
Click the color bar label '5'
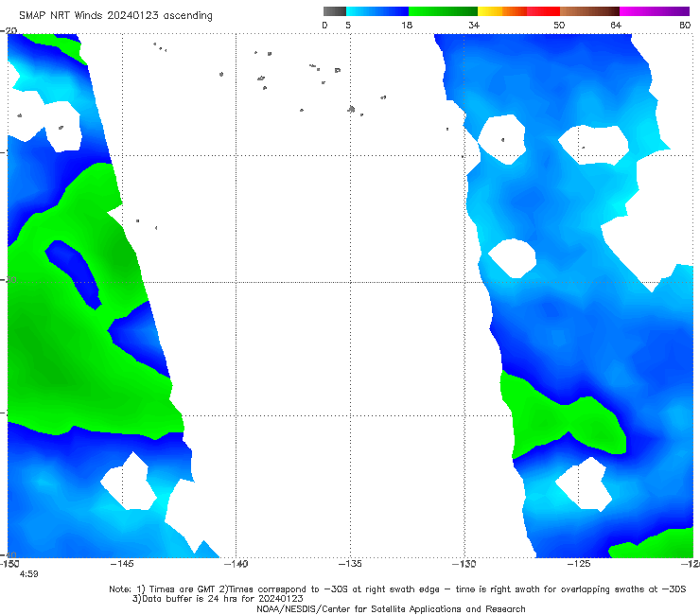(348, 25)
